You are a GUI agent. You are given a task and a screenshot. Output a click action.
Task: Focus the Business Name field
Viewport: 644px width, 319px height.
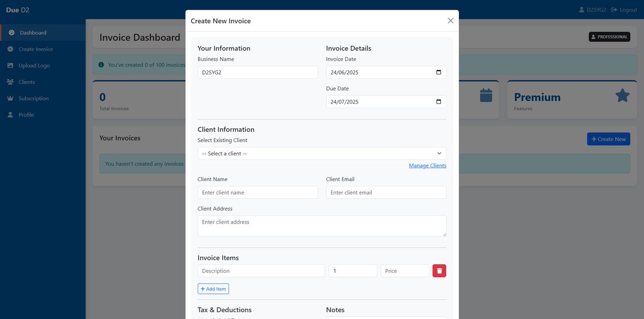click(258, 72)
